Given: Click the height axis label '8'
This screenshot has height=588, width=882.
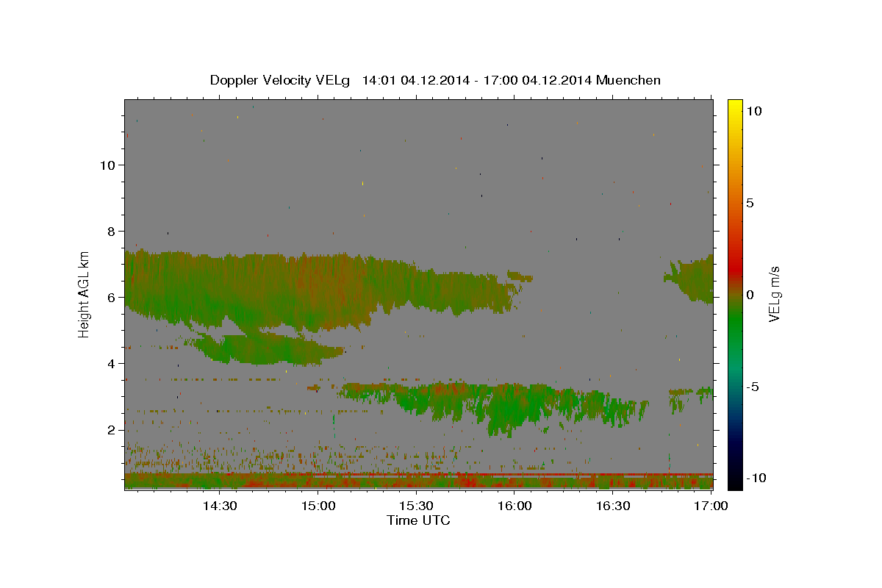Looking at the screenshot, I should pyautogui.click(x=112, y=231).
